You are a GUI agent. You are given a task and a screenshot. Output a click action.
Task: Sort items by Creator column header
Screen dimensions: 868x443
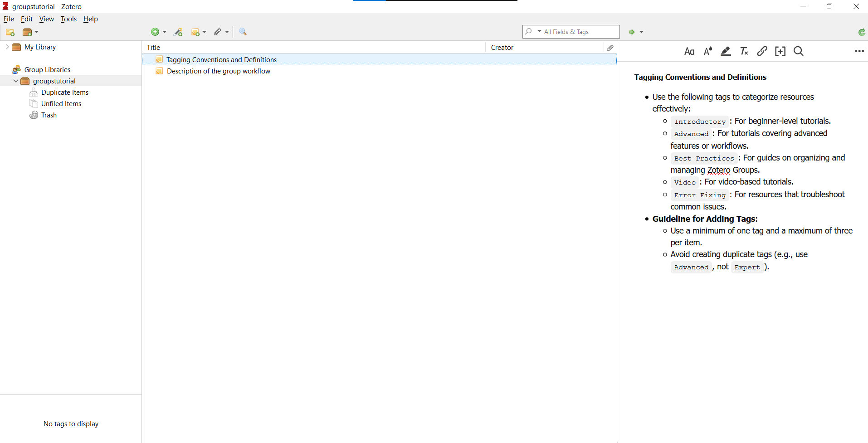click(544, 47)
